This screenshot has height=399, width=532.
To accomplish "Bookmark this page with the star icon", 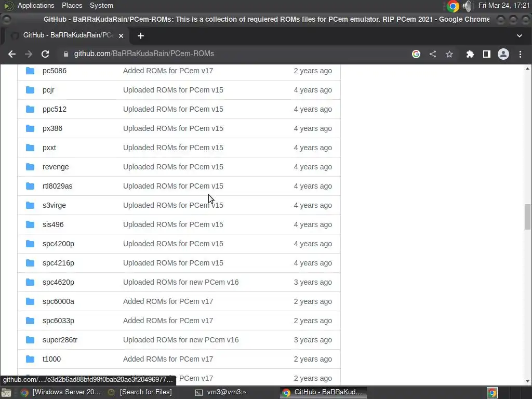I will click(449, 54).
